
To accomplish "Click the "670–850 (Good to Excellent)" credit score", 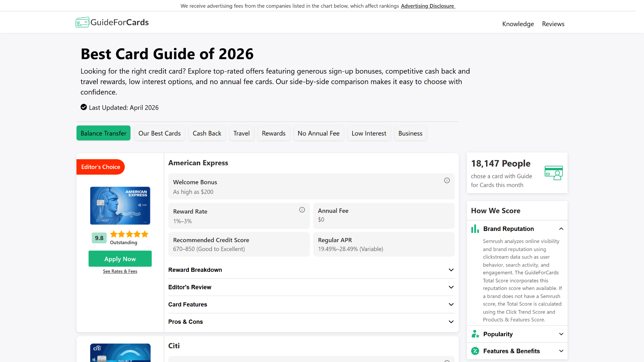I will (x=209, y=249).
